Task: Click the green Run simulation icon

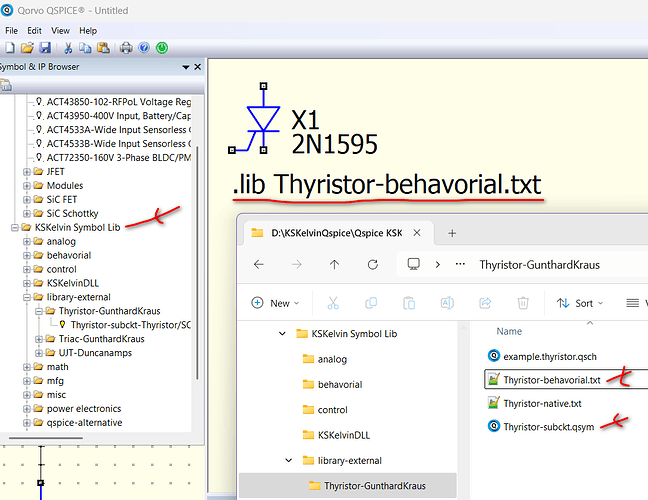Action: [x=162, y=48]
